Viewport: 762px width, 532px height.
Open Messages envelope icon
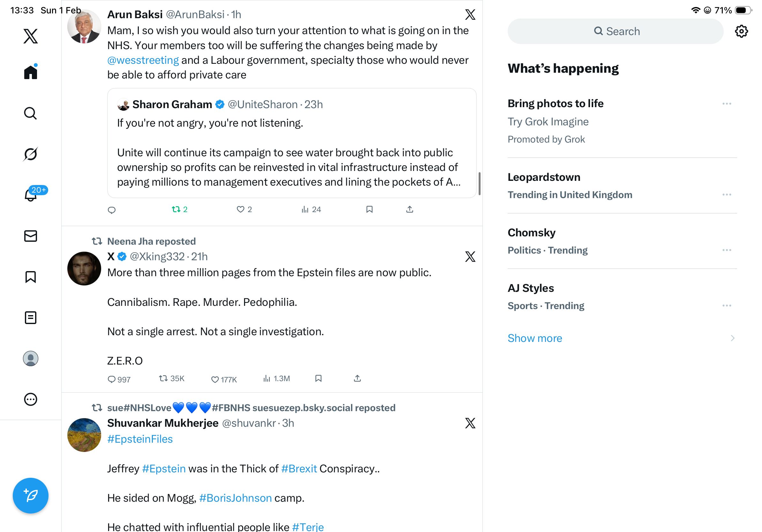pyautogui.click(x=31, y=236)
